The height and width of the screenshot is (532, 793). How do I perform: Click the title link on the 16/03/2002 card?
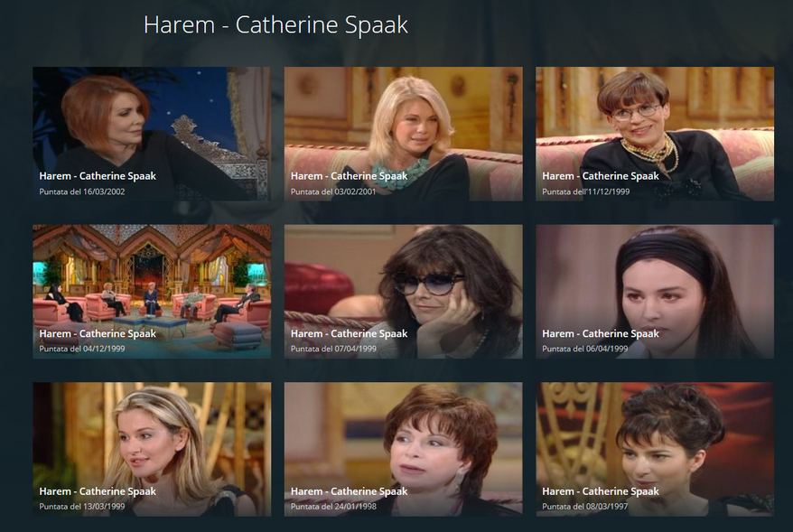98,176
